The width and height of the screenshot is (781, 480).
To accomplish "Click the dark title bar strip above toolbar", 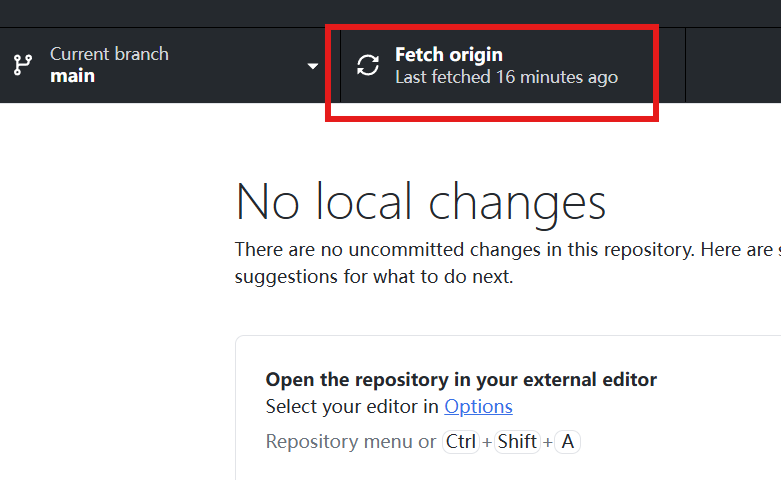I will 390,13.
